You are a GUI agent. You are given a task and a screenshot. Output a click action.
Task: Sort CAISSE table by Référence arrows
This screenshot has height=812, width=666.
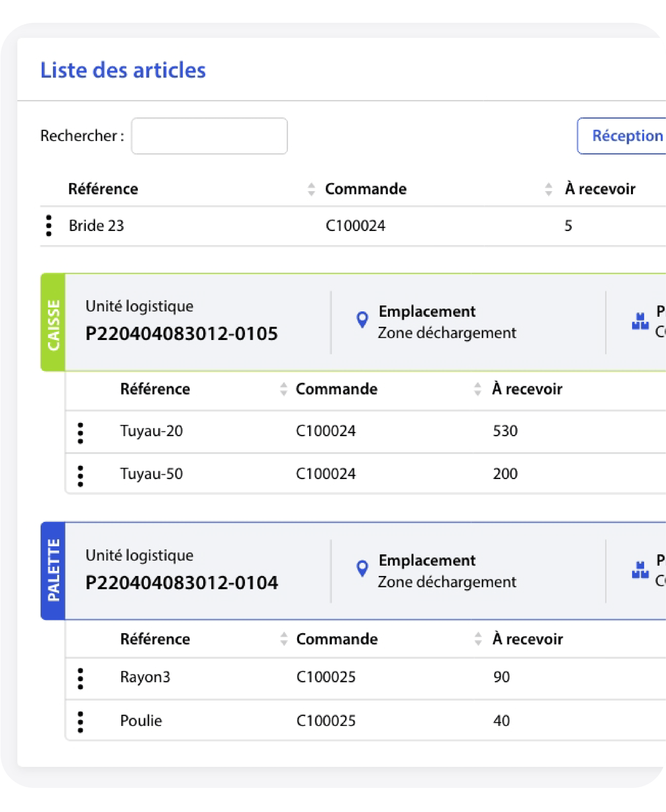tap(283, 389)
